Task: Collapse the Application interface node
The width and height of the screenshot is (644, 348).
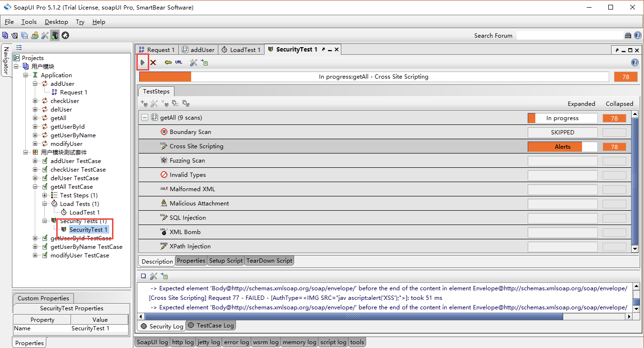Action: pyautogui.click(x=26, y=75)
